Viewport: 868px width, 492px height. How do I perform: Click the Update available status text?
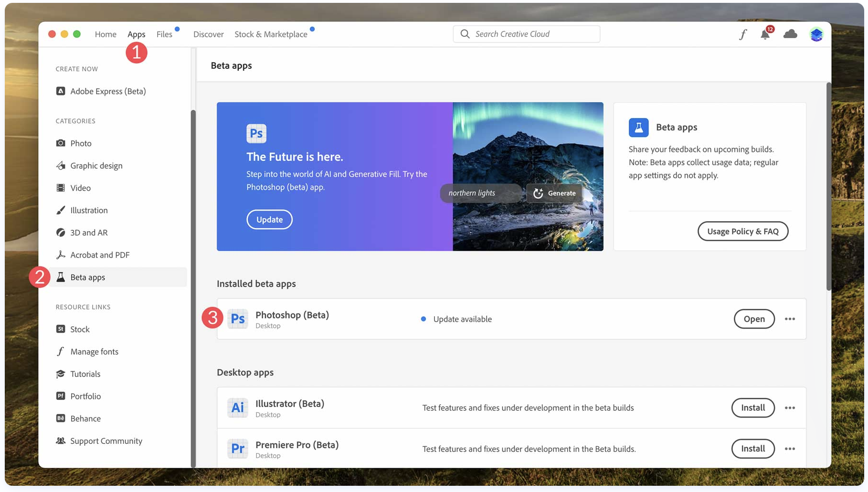pos(462,319)
